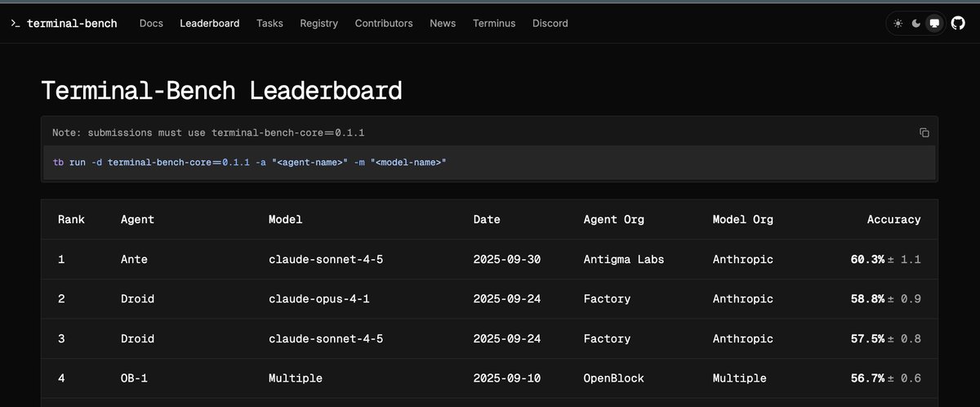Click the Agent Org column header
This screenshot has width=980, height=407.
(x=614, y=219)
